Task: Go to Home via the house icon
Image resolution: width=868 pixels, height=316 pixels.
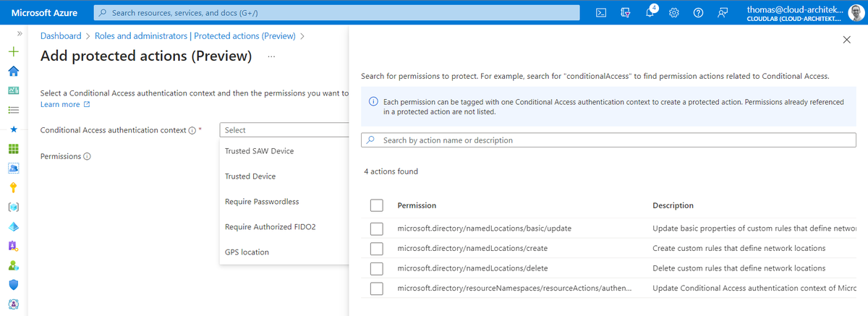Action: point(13,72)
